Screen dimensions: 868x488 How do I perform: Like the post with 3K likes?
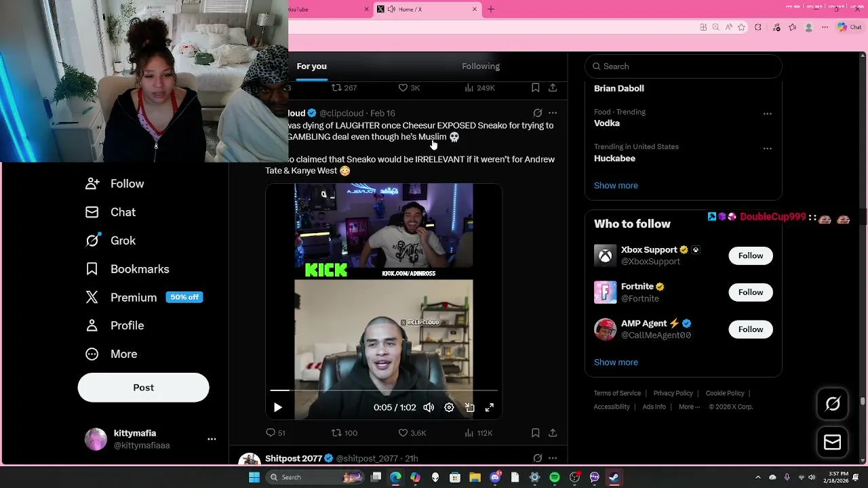click(402, 87)
